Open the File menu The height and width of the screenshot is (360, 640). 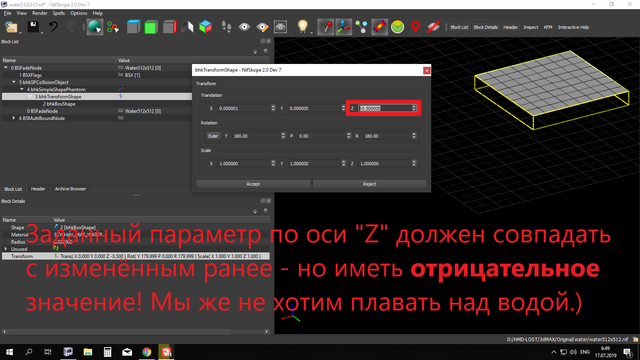(8, 13)
